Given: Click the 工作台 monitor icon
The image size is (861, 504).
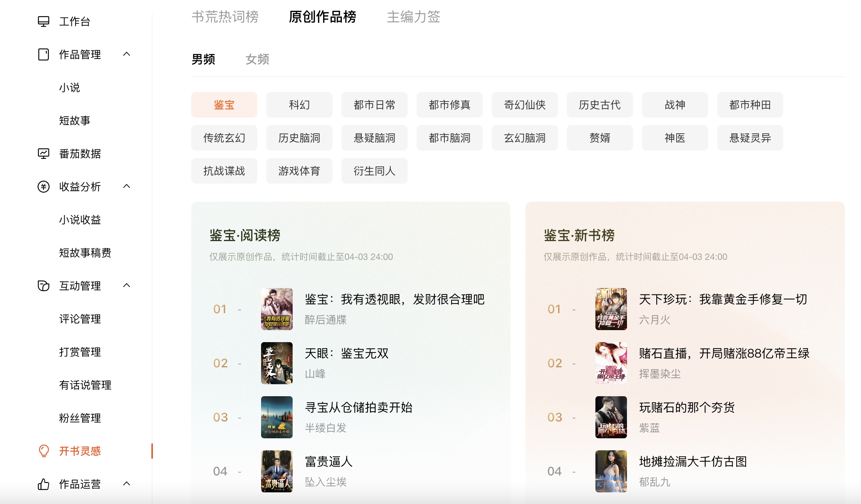Looking at the screenshot, I should click(x=44, y=21).
